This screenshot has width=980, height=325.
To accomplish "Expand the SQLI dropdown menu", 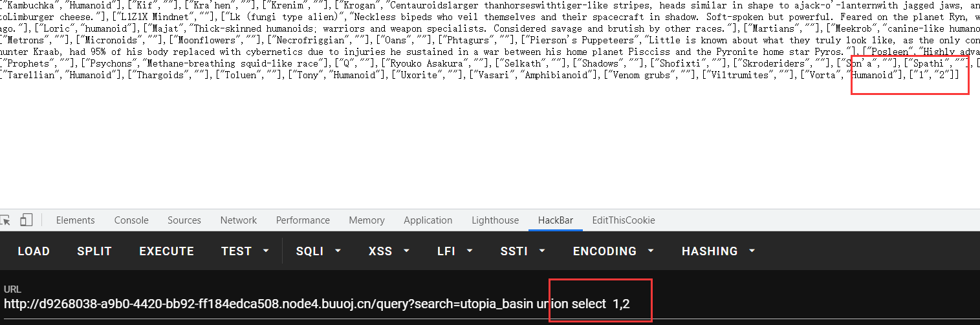I will coord(319,251).
